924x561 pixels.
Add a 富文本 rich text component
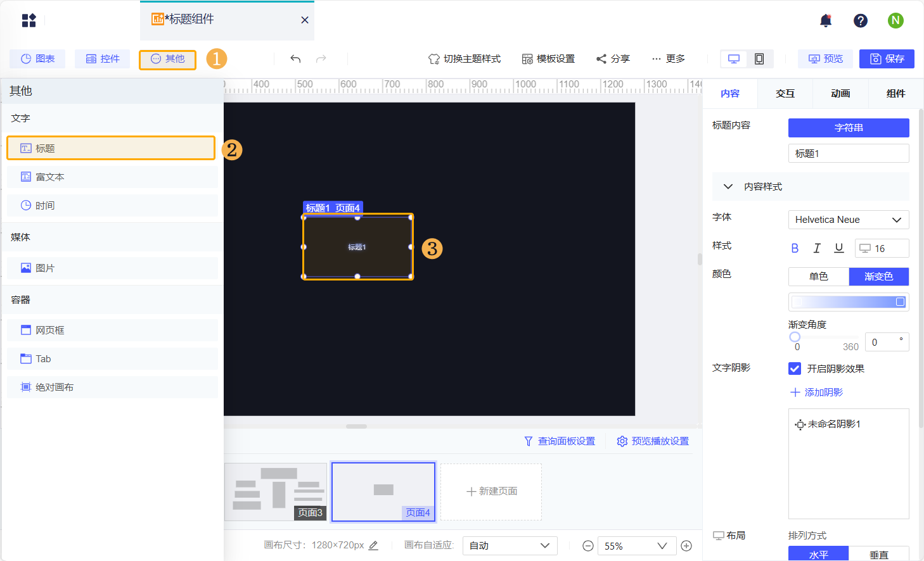tap(112, 177)
